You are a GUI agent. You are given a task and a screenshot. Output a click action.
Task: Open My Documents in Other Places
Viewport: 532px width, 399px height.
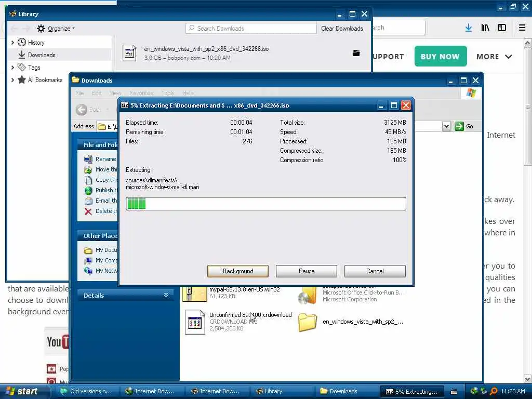pyautogui.click(x=101, y=250)
